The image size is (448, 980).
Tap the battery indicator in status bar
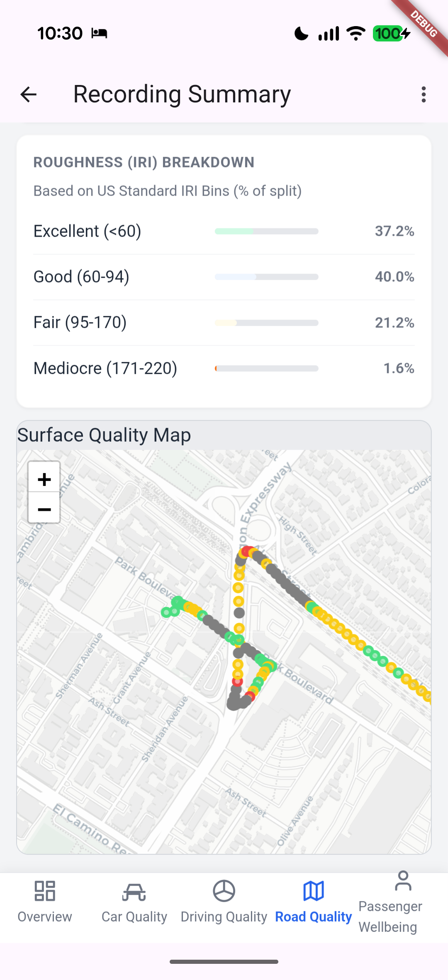[x=391, y=33]
